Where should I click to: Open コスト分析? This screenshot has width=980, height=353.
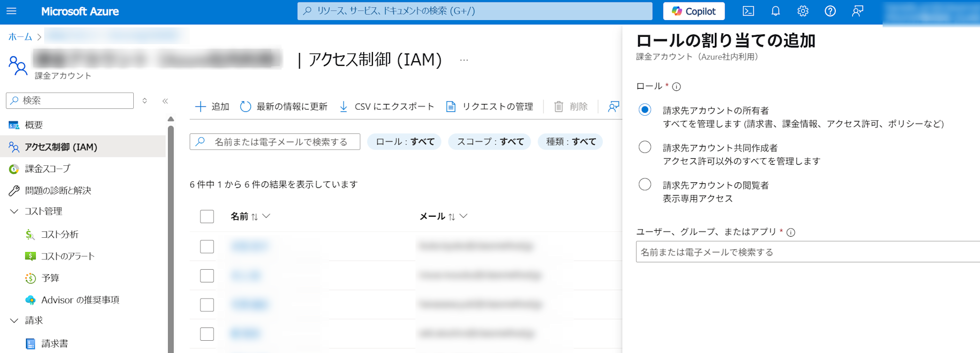tap(60, 234)
